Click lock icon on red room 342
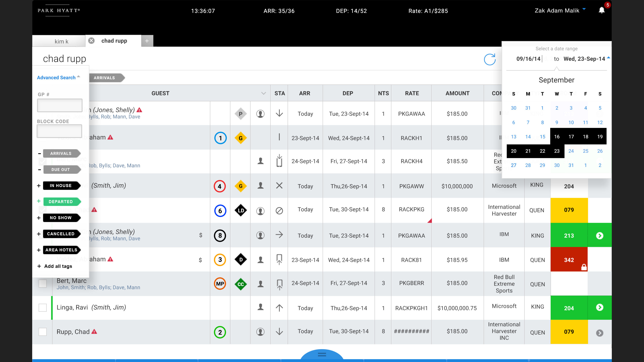 [x=584, y=267]
